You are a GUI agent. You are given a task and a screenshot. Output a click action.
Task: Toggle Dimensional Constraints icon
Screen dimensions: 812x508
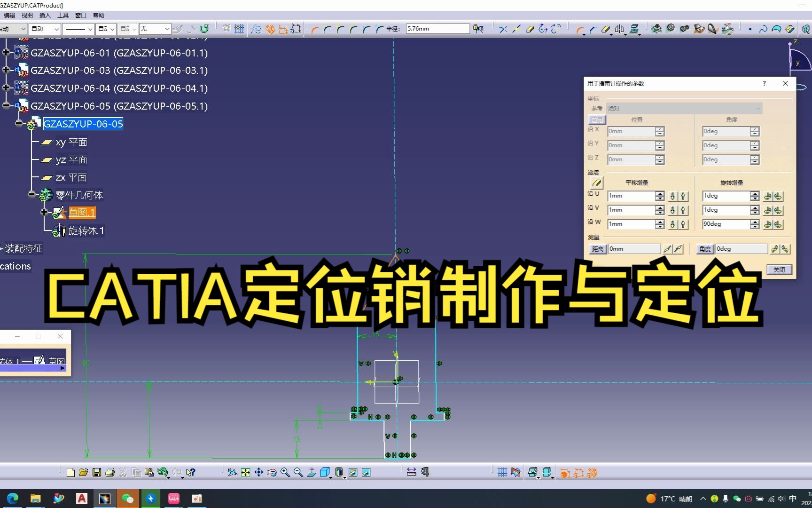coord(283,29)
